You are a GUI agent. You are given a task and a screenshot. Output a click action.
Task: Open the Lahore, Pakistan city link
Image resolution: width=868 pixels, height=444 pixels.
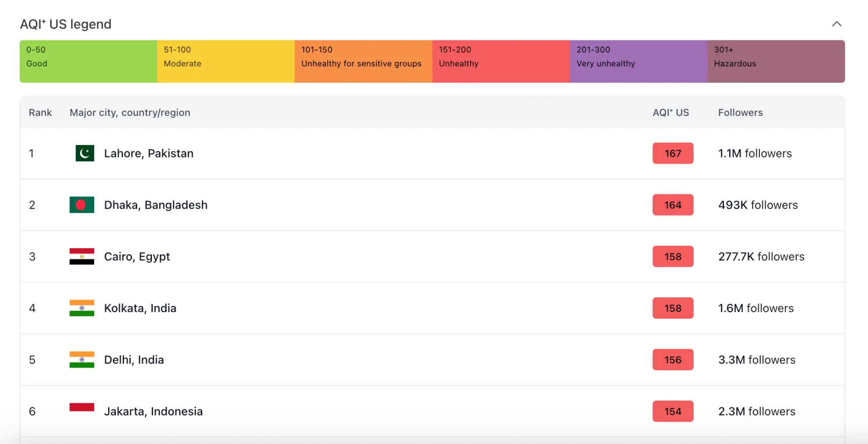click(x=148, y=153)
